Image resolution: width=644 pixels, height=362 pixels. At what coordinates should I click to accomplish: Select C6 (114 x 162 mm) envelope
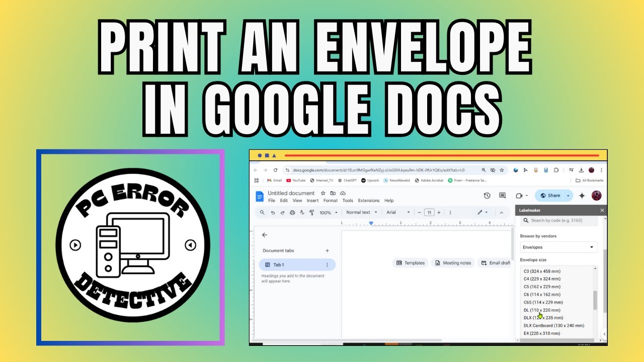[x=542, y=295]
